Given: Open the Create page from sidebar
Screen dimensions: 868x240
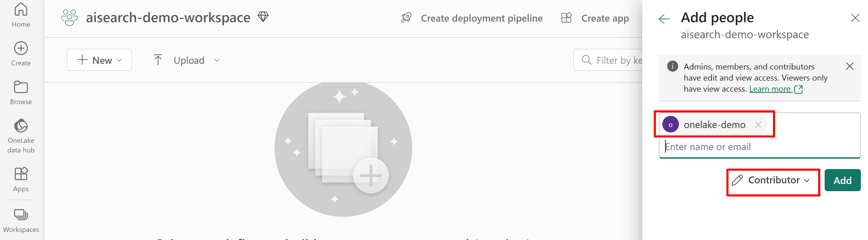Looking at the screenshot, I should pos(21,54).
